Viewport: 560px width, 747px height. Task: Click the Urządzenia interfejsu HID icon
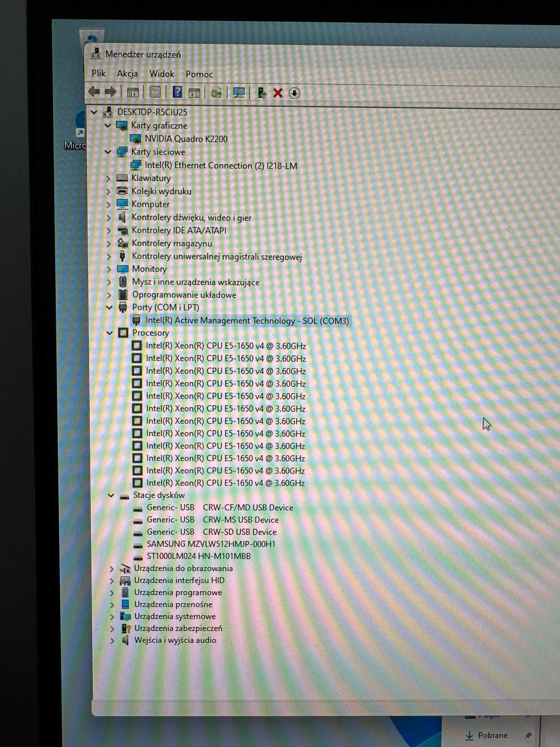[125, 580]
